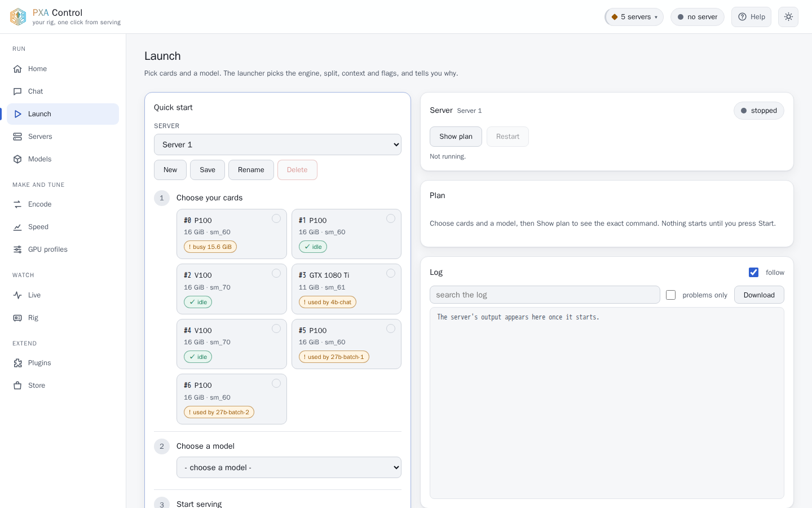This screenshot has height=508, width=812.
Task: Click the used by 27b-batch-1 badge
Action: 334,357
